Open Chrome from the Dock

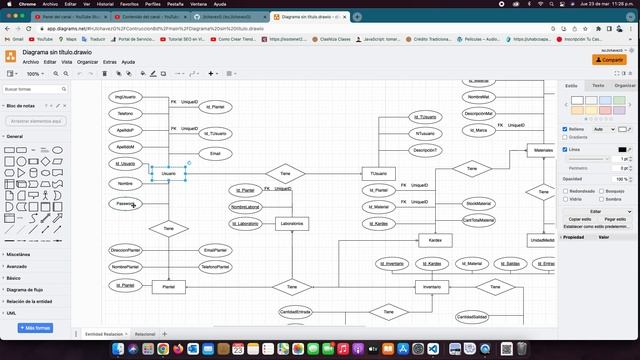[x=163, y=349]
